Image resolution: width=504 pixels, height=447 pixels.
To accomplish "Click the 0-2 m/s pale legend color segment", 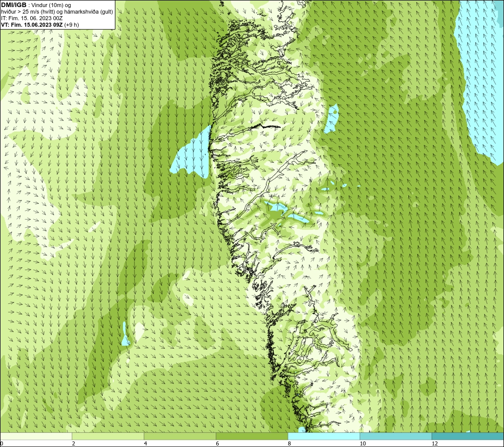I will click(36, 436).
